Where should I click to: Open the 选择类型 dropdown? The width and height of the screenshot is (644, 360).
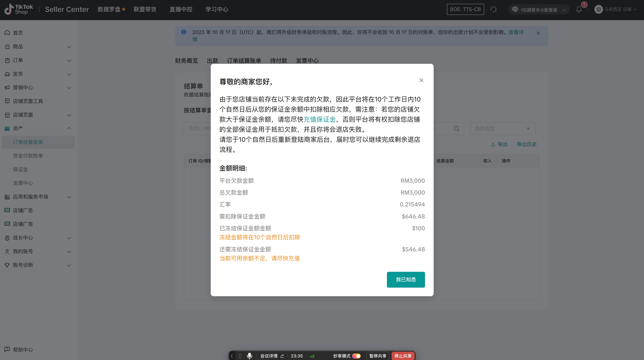503,129
